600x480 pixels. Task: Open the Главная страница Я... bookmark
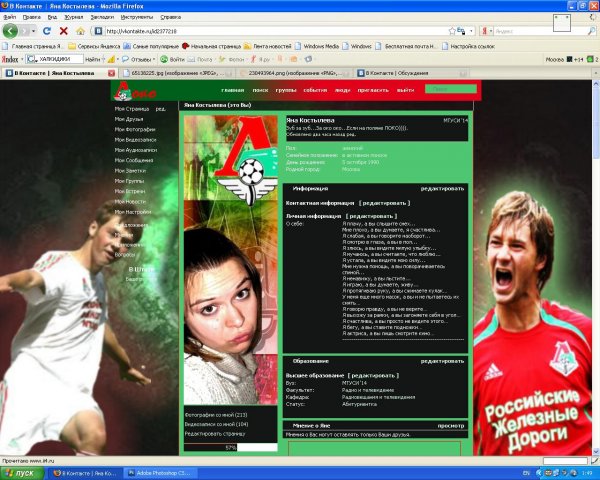coord(33,46)
